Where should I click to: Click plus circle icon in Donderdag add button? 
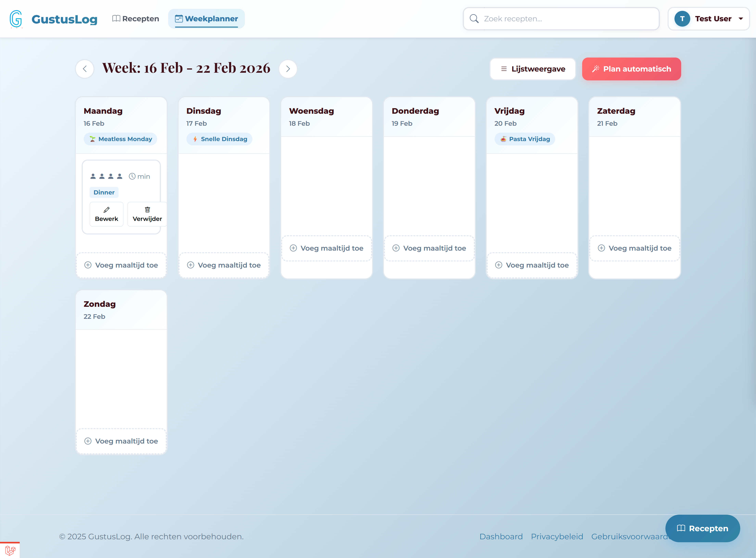[x=396, y=248]
